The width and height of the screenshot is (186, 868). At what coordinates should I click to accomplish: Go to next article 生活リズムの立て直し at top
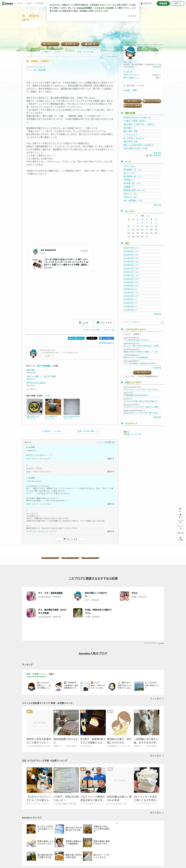tap(88, 52)
